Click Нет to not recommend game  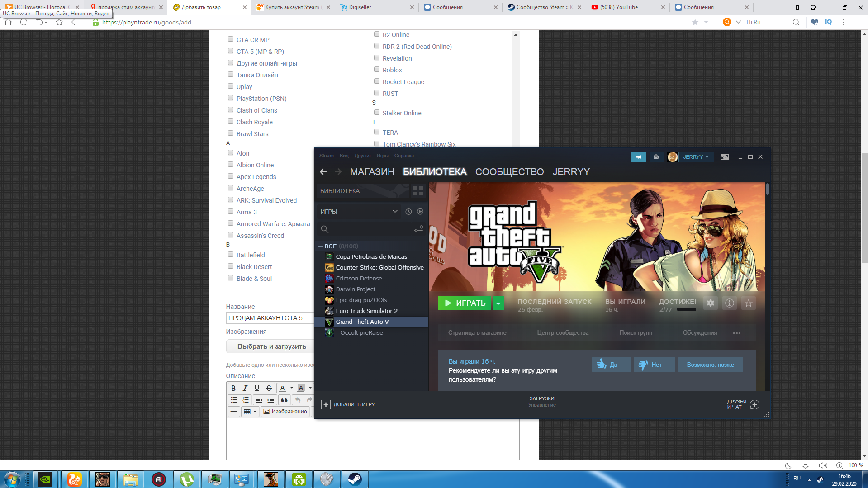(x=654, y=365)
